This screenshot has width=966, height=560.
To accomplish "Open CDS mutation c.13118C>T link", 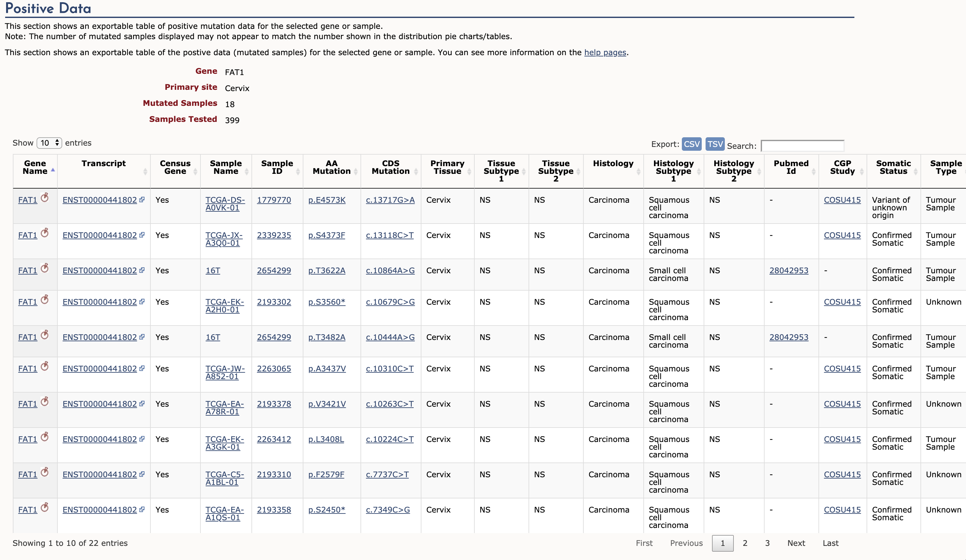I will [389, 235].
